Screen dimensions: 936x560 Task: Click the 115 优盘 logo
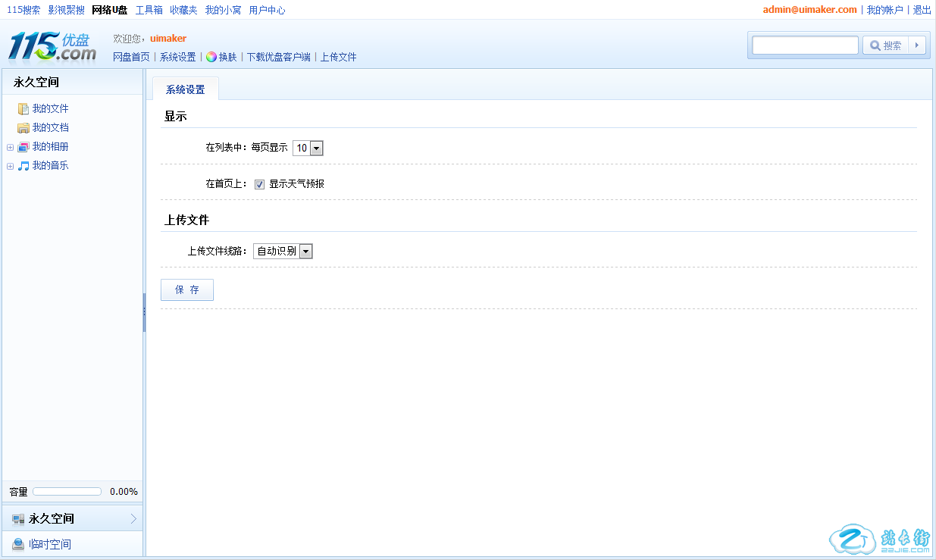pos(52,47)
